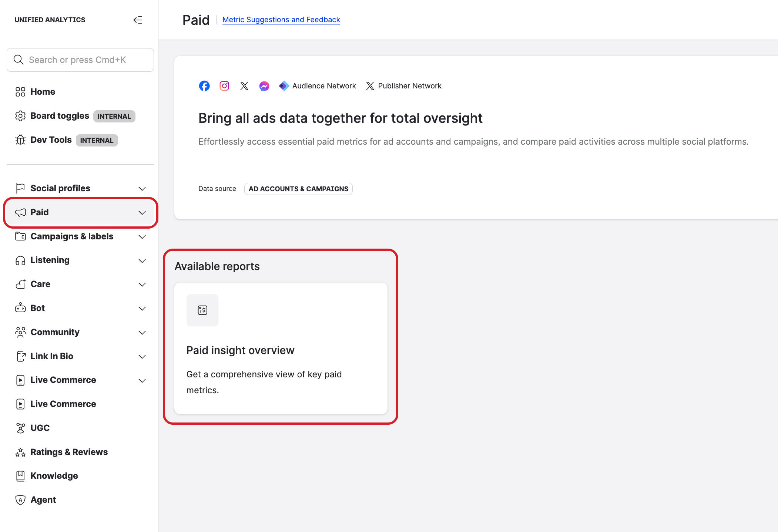Open Dev Tools internal section
Viewport: 778px width, 532px height.
tap(50, 139)
